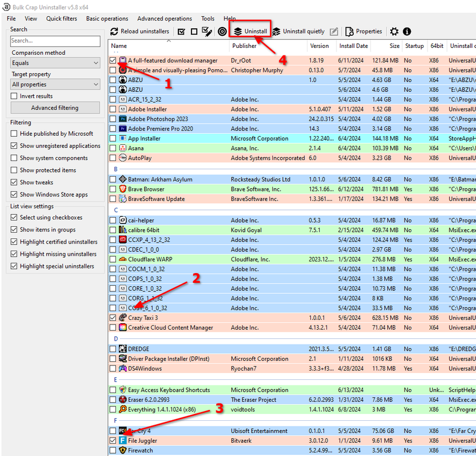Image resolution: width=476 pixels, height=456 pixels.
Task: Click the File Juggler icon
Action: pyautogui.click(x=123, y=440)
